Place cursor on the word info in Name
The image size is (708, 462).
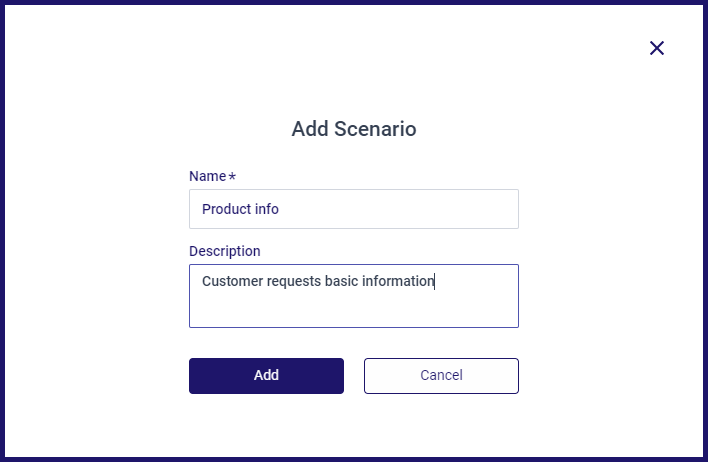[x=266, y=209]
